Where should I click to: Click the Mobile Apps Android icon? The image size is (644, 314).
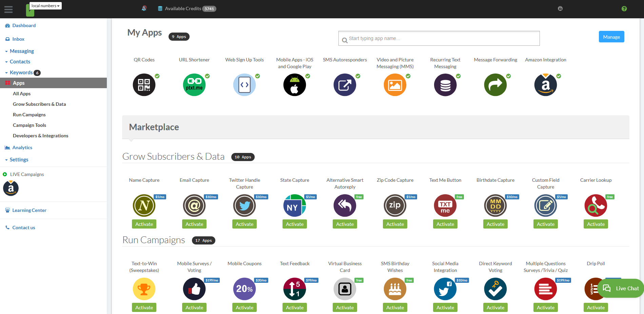(x=294, y=85)
